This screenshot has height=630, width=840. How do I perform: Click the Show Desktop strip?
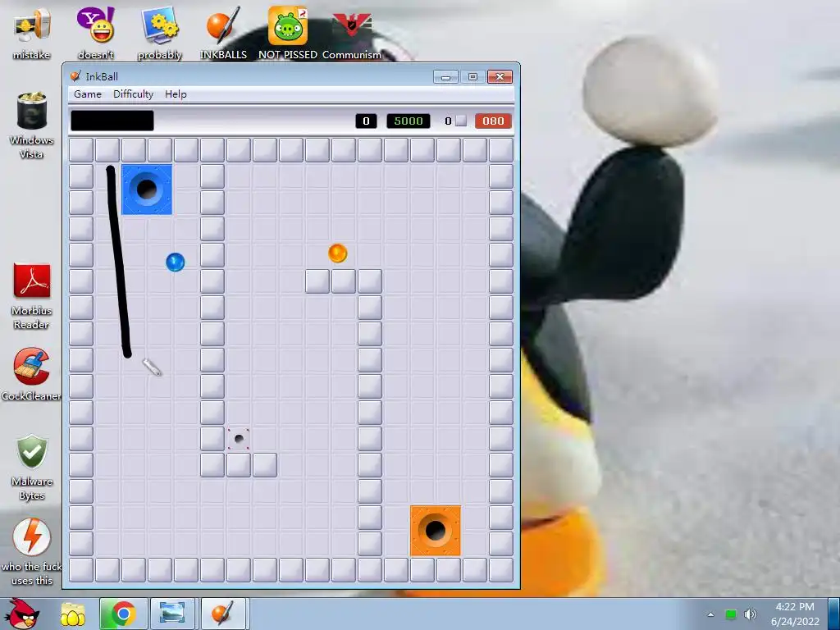click(833, 614)
